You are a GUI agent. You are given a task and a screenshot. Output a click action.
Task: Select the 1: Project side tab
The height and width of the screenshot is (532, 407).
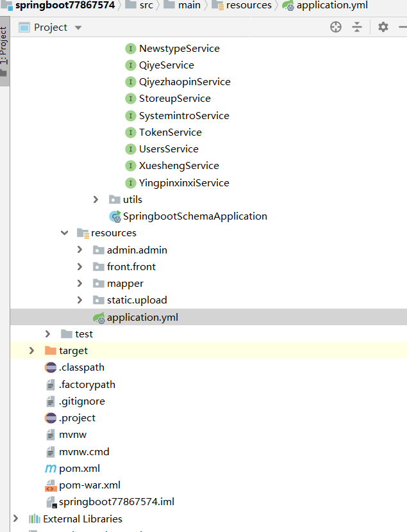click(4, 48)
